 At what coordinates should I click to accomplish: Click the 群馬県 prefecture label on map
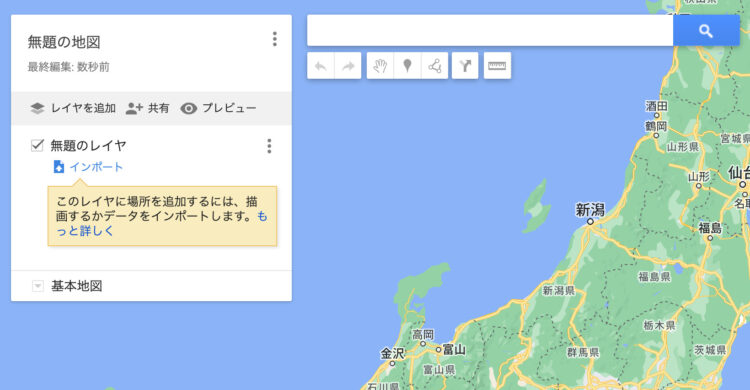click(x=583, y=353)
